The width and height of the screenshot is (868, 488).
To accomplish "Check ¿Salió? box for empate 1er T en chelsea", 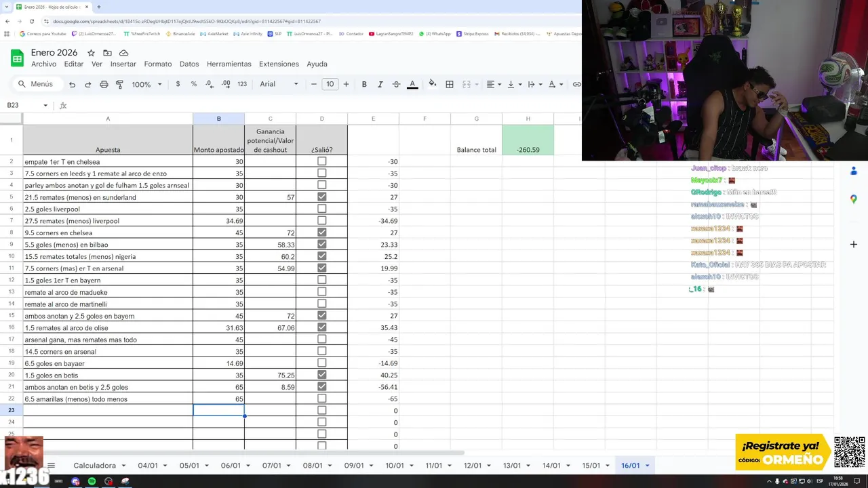I will pos(322,161).
